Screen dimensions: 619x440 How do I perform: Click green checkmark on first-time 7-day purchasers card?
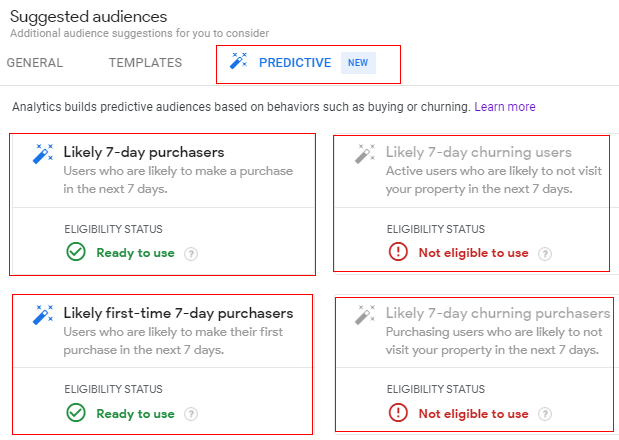(x=75, y=413)
